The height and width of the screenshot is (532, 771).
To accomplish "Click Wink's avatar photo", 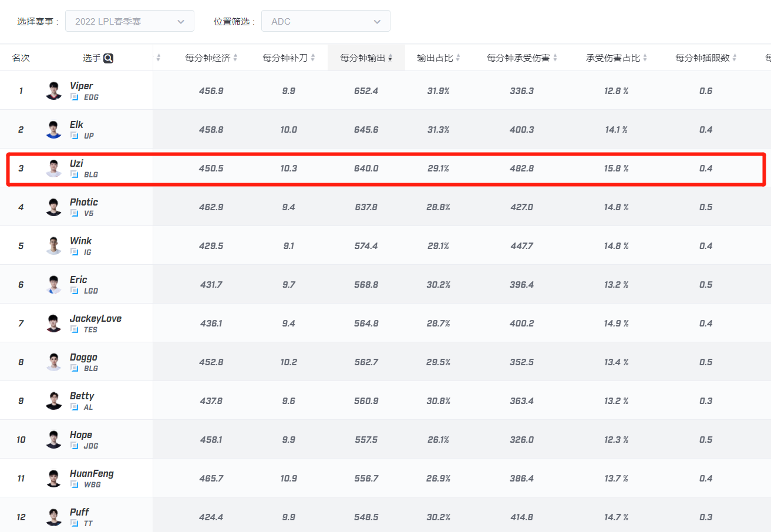I will pyautogui.click(x=53, y=245).
